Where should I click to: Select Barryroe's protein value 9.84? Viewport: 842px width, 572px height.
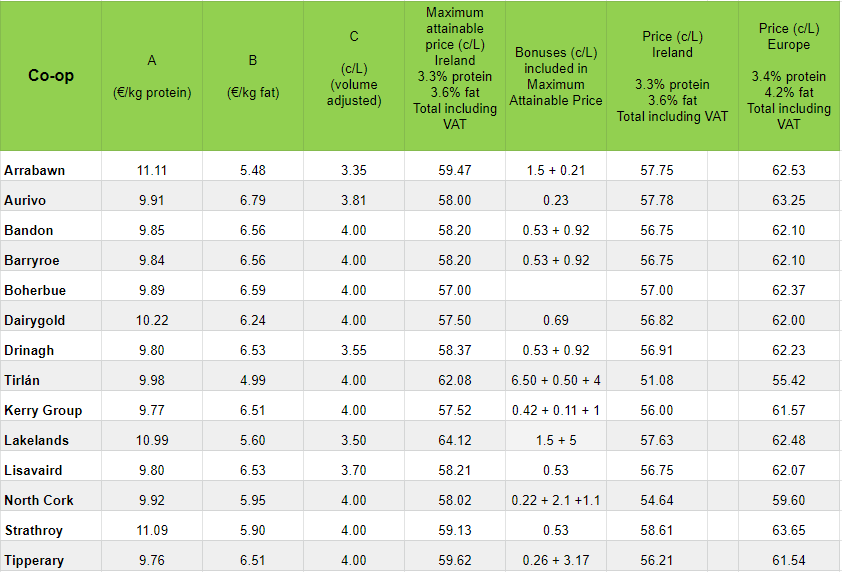(152, 260)
